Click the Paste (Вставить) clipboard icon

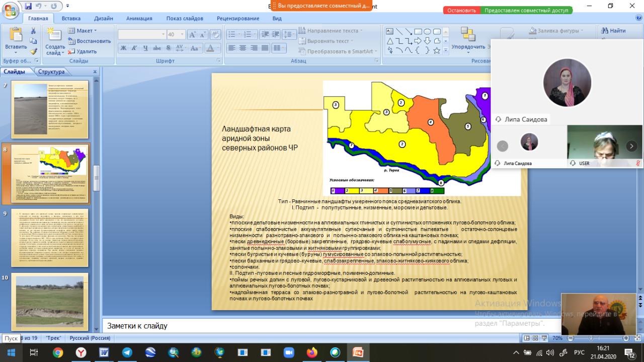tap(16, 35)
